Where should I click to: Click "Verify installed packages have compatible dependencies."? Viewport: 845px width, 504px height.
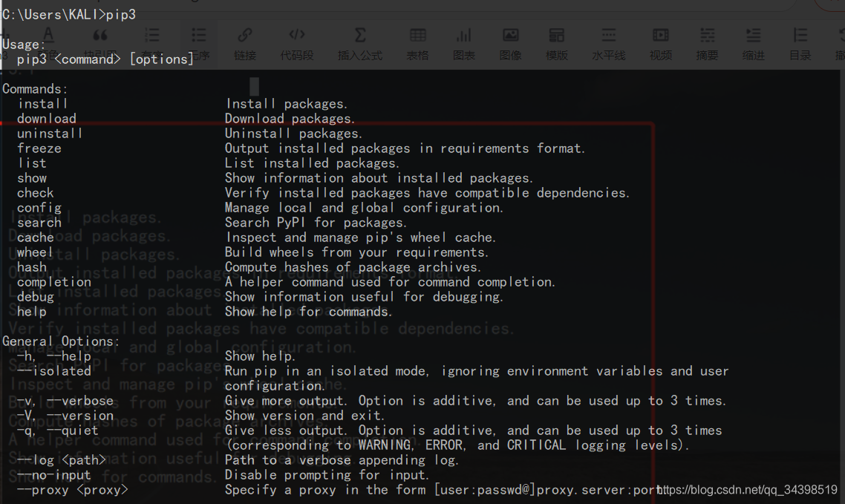coord(428,193)
